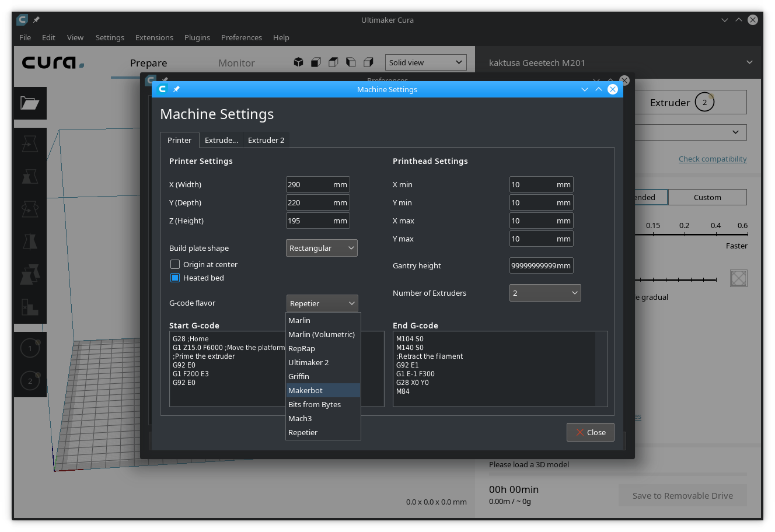Open the File menu
The width and height of the screenshot is (775, 532).
25,37
